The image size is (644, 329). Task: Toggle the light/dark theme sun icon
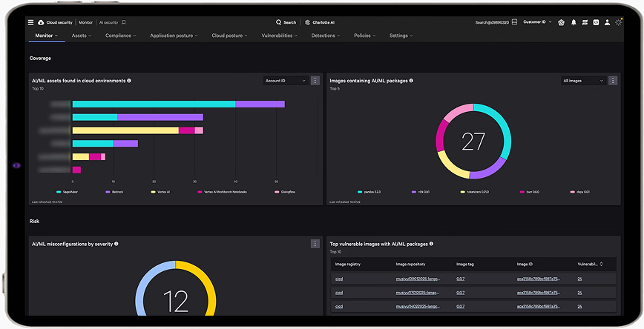[x=619, y=22]
